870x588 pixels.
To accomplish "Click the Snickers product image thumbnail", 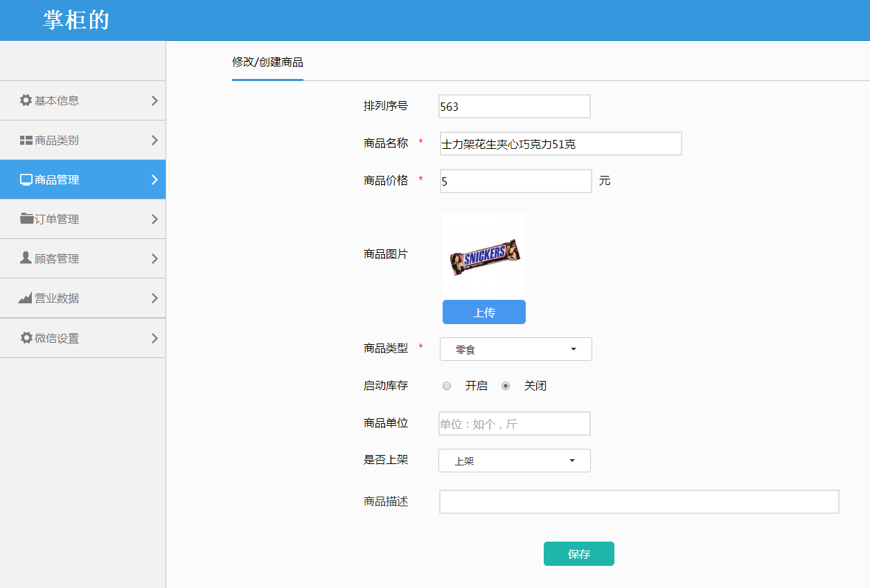I will click(483, 256).
